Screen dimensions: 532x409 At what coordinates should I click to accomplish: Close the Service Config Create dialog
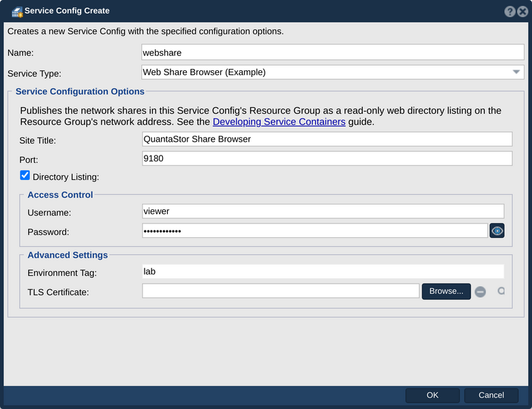[523, 11]
